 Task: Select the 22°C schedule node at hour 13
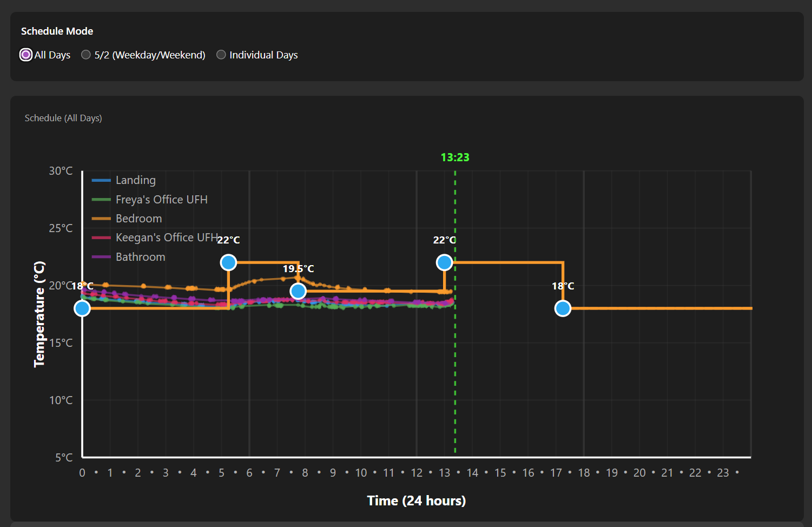pos(444,262)
